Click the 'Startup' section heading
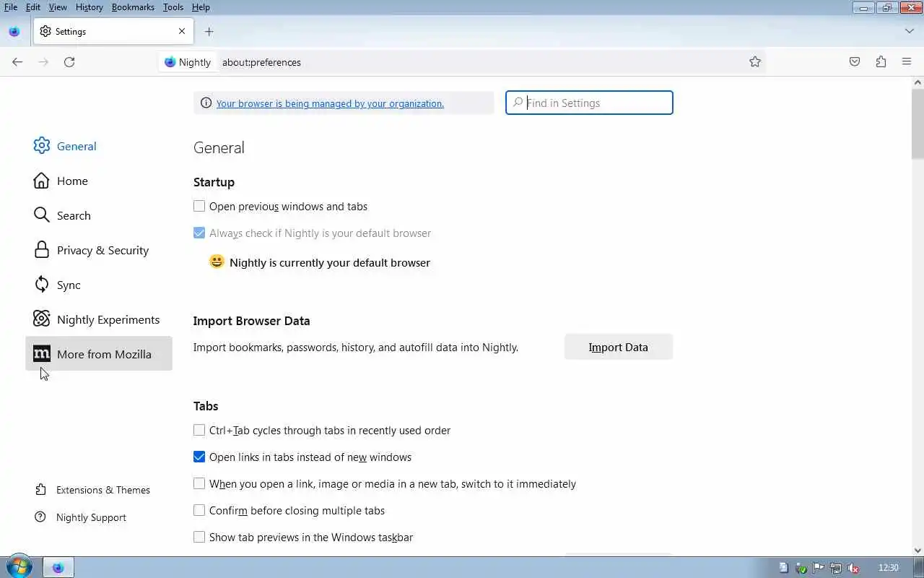Screen dimensions: 924x578 214,182
